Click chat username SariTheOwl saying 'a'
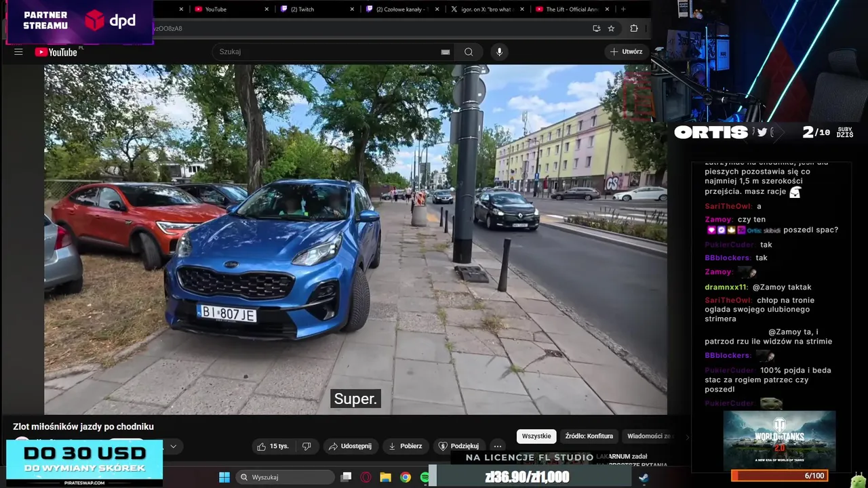 [727, 206]
